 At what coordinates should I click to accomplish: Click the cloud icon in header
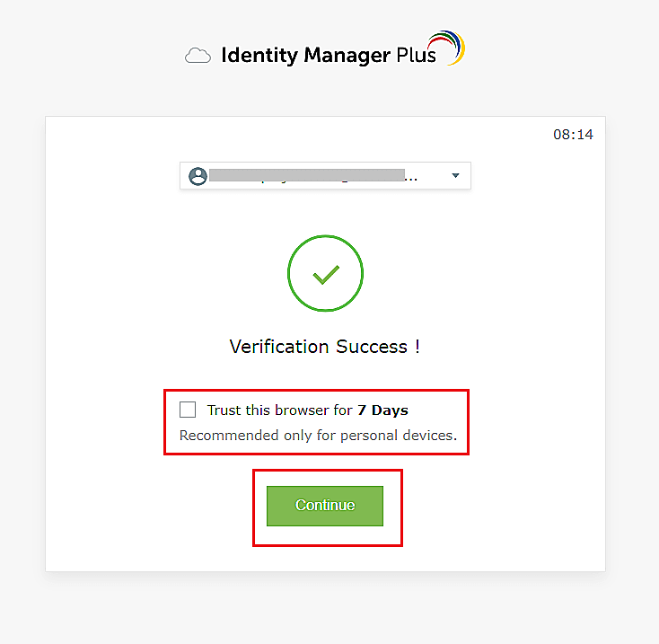(198, 57)
